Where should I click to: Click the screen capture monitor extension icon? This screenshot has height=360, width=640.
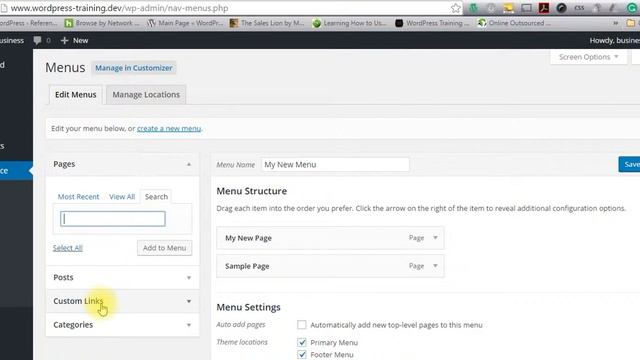coord(527,8)
